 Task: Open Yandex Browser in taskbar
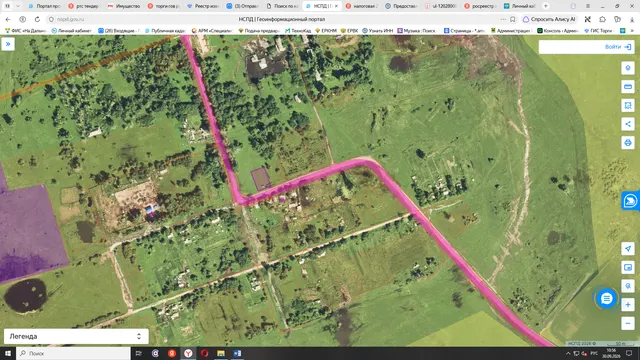pyautogui.click(x=188, y=353)
